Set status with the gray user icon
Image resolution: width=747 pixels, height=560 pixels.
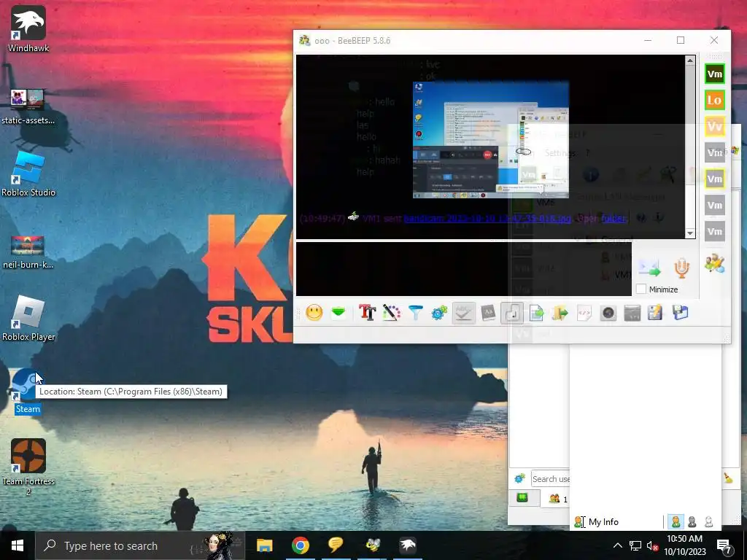pyautogui.click(x=692, y=522)
